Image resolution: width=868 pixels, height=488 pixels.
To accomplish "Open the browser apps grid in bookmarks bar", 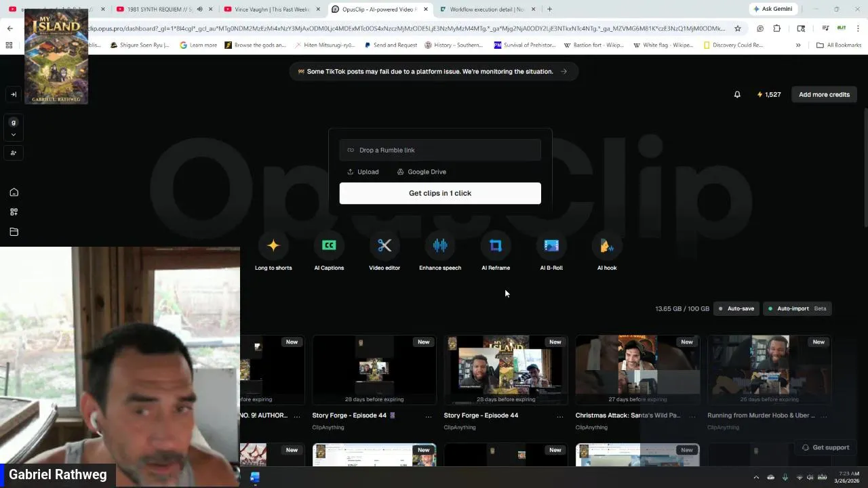I will point(9,45).
